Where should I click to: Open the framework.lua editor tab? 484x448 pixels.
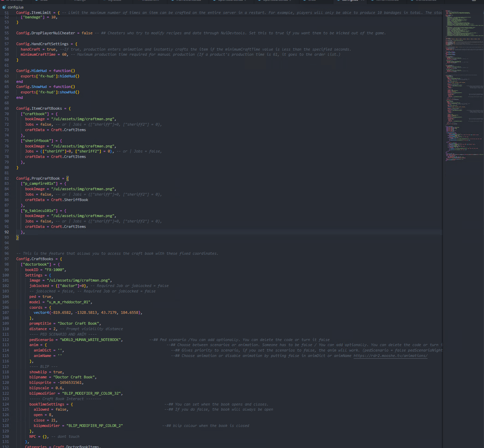tap(188, 1)
